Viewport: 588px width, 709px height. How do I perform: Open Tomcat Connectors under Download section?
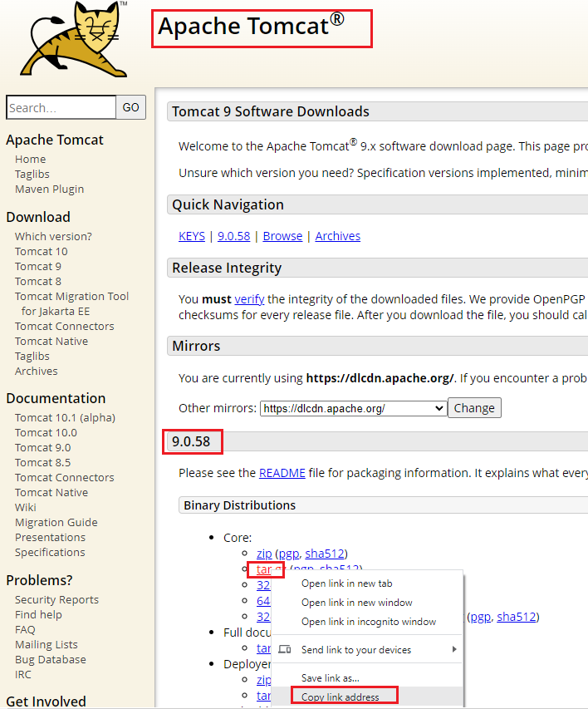tap(64, 326)
